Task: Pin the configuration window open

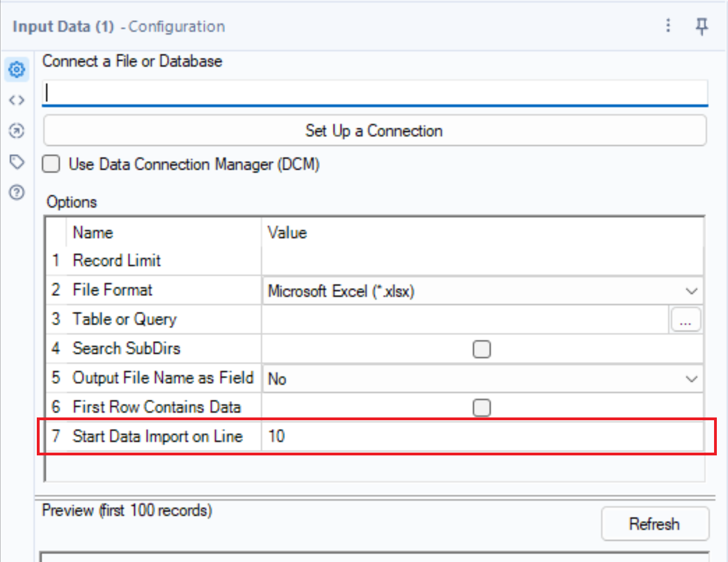Action: point(702,26)
